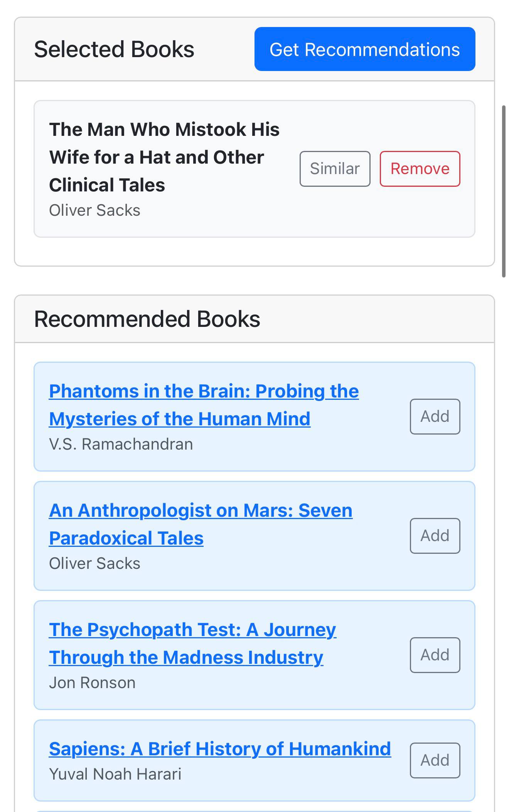Image resolution: width=509 pixels, height=812 pixels.
Task: Open the Sapiens: A Brief History link
Action: (220, 749)
